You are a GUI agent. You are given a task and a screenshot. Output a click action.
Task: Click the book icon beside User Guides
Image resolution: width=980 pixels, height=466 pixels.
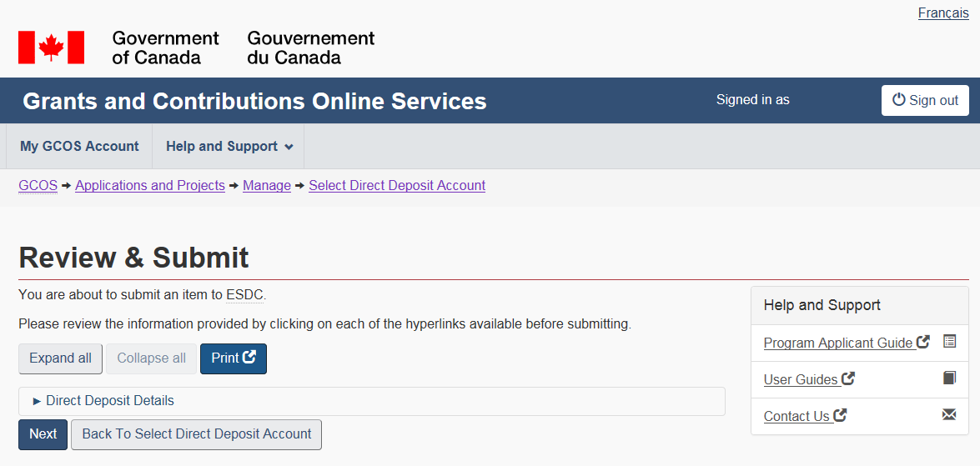(949, 378)
